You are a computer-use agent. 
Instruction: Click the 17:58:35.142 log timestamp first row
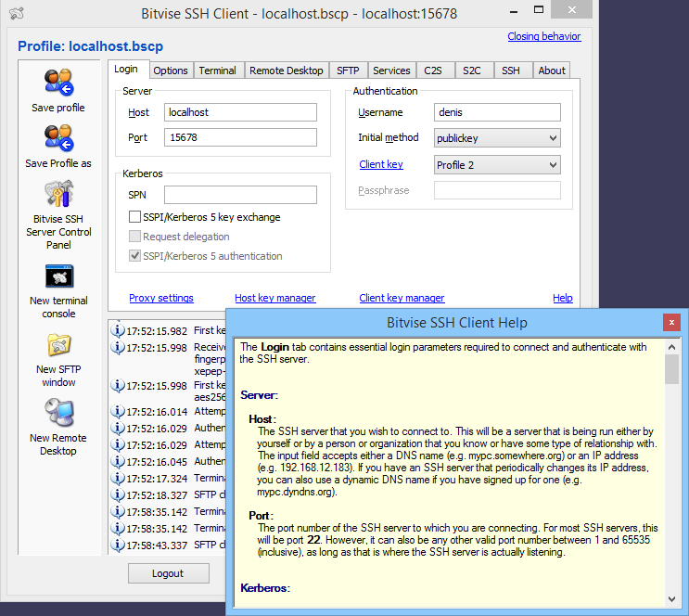point(157,512)
